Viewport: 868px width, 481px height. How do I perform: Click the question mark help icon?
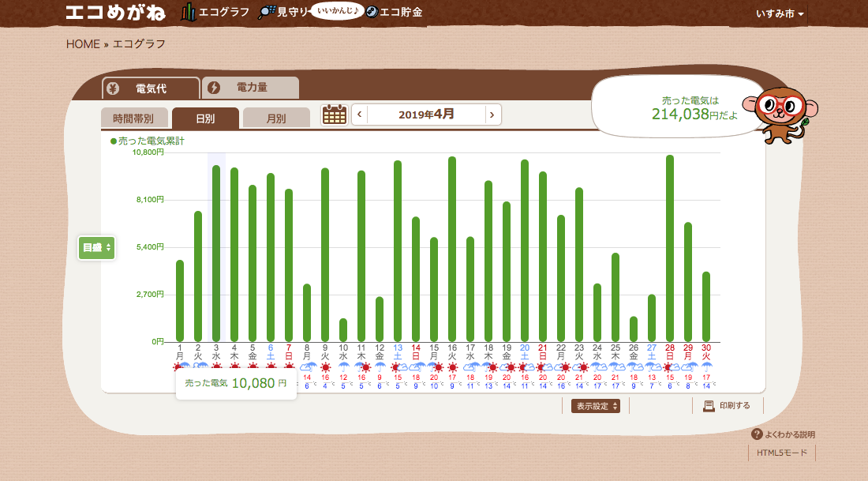coord(757,434)
